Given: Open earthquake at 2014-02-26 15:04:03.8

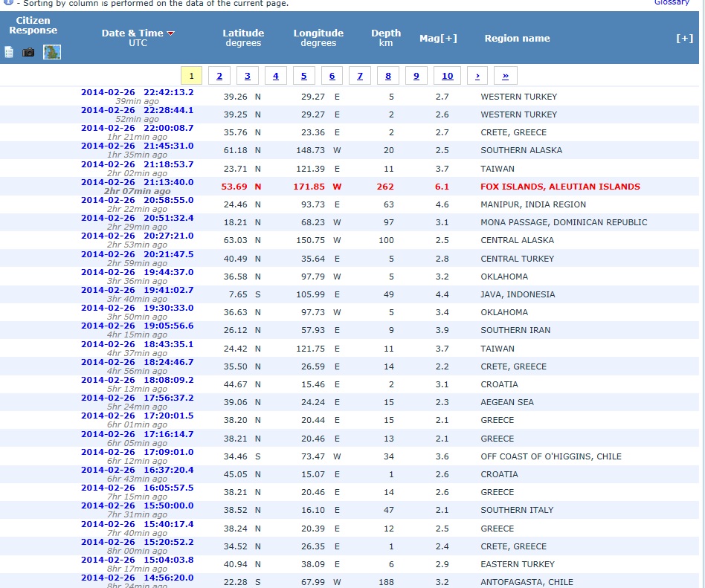Looking at the screenshot, I should 137,560.
